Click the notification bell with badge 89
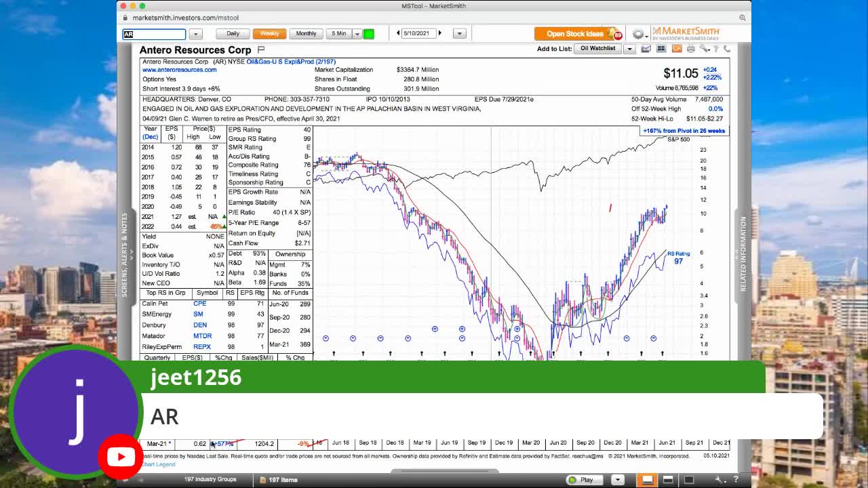This screenshot has height=488, width=868. [615, 33]
